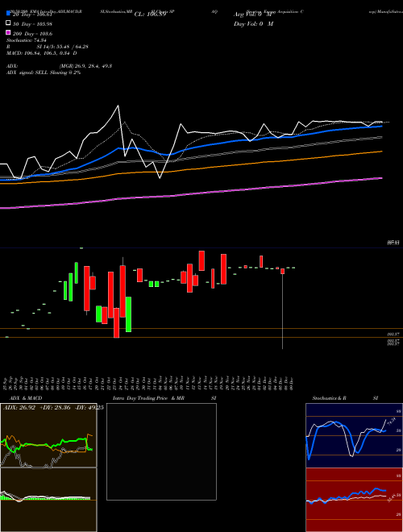Open the ADX indicator mini chart

48,435
